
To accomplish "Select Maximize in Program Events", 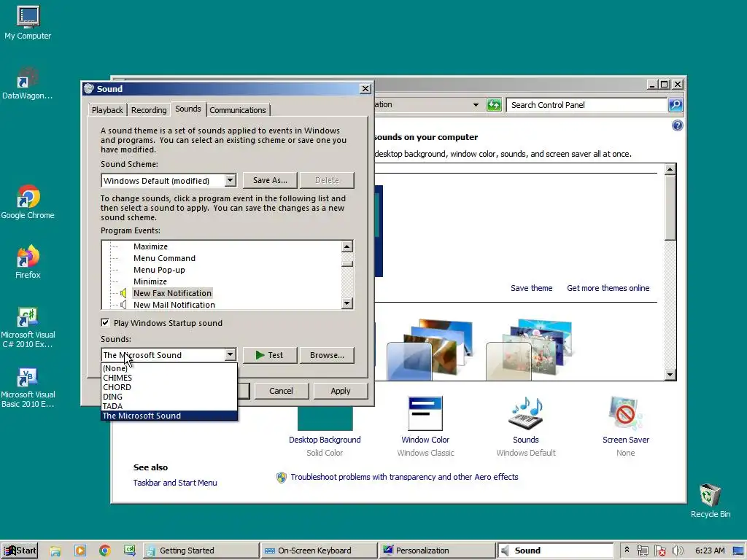I will 150,246.
